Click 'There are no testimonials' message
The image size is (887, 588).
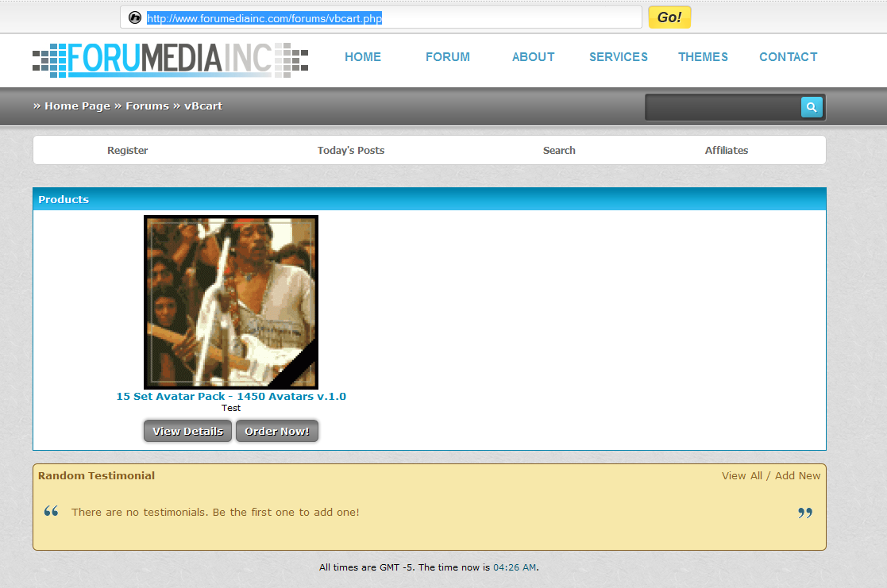tap(215, 512)
